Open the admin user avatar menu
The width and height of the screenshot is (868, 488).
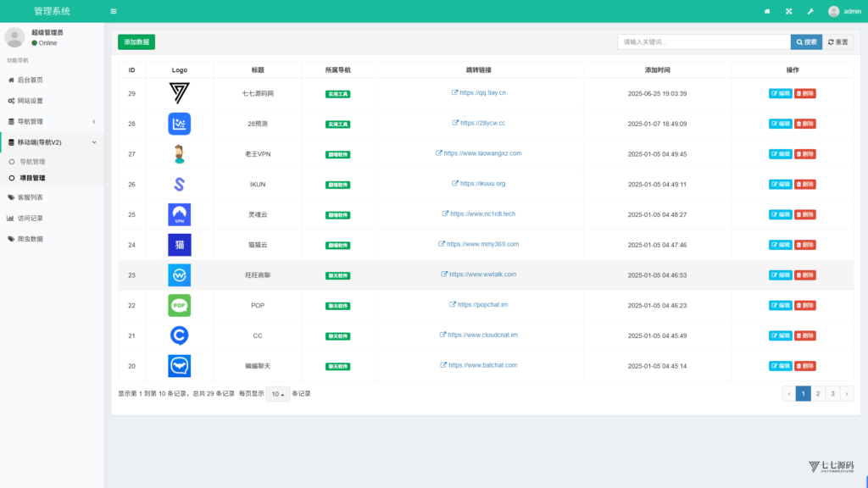(x=844, y=11)
